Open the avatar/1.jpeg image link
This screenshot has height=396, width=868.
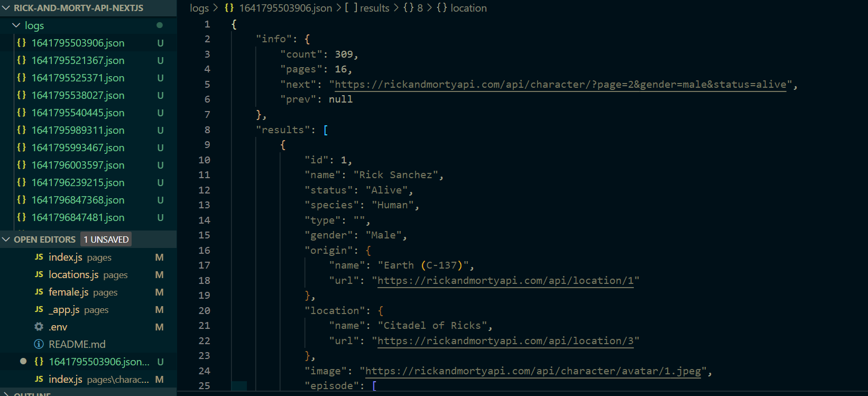533,371
